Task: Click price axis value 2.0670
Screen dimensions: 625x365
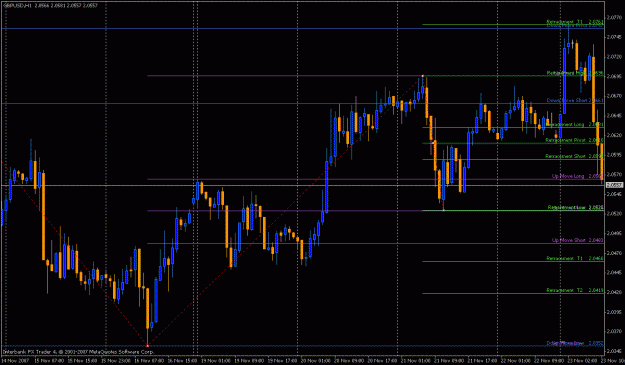Action: pos(614,96)
